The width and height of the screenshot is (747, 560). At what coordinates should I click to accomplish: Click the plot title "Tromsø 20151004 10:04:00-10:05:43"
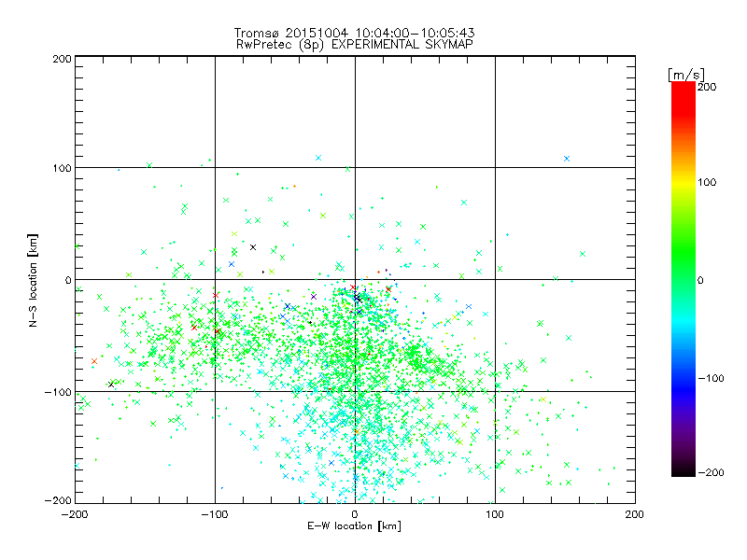click(354, 33)
